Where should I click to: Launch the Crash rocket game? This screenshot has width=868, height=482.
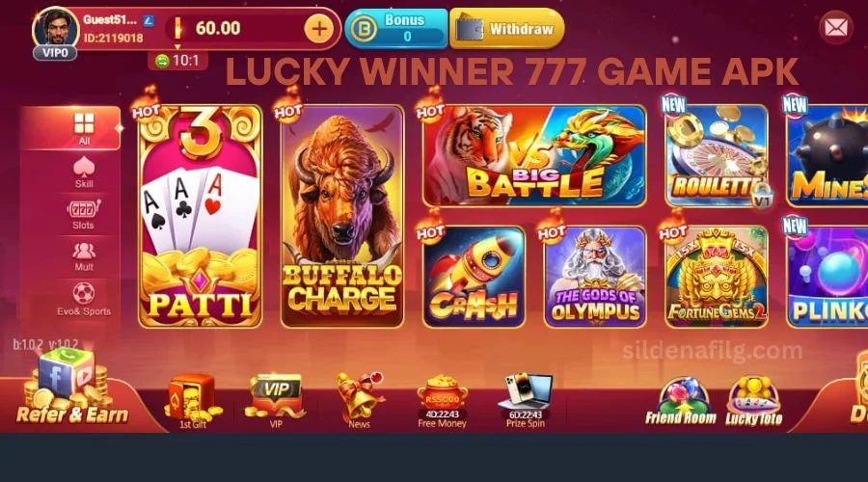(x=474, y=277)
